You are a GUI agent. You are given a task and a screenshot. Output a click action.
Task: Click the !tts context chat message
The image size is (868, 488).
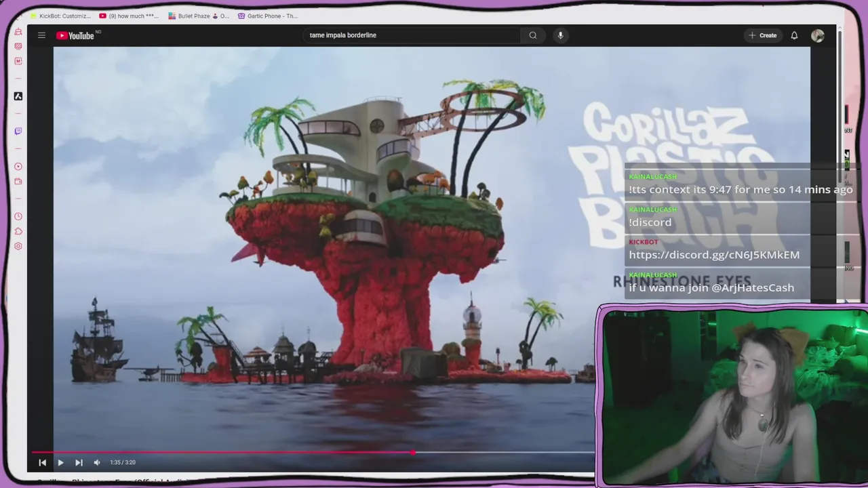click(x=741, y=190)
